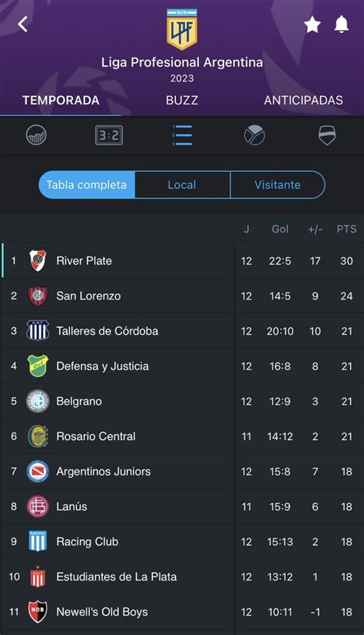Open the 3:2 scoreboard results icon
This screenshot has width=364, height=635.
tap(109, 135)
